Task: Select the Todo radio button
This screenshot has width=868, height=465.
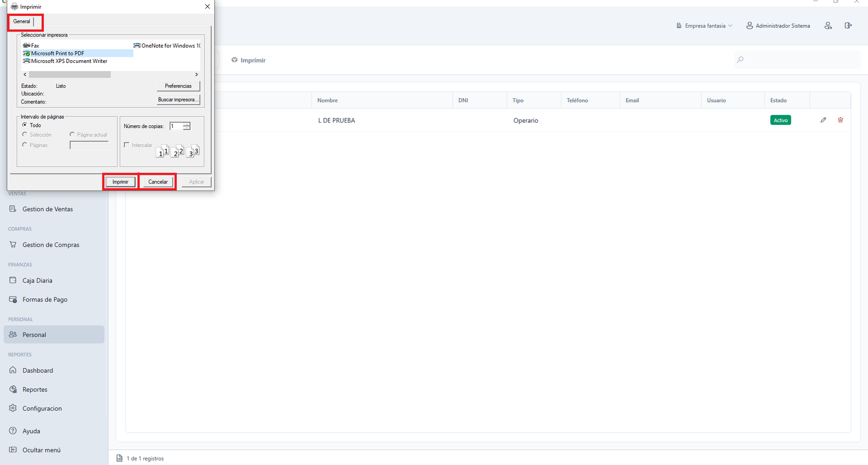Action: click(24, 125)
